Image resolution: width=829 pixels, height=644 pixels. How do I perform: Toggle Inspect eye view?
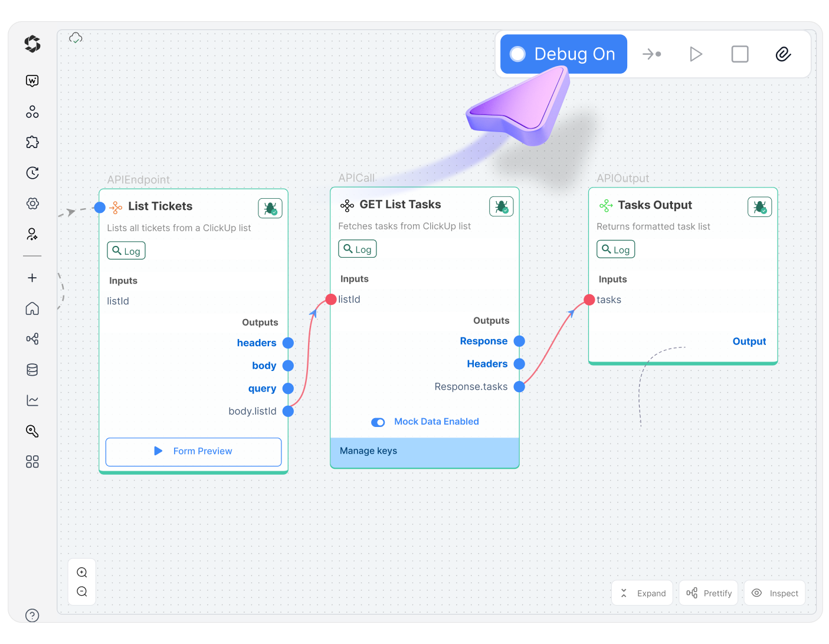pyautogui.click(x=775, y=593)
